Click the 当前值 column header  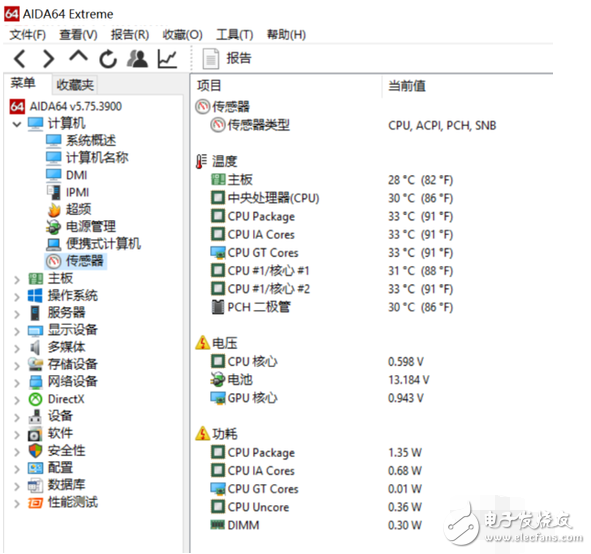click(407, 86)
